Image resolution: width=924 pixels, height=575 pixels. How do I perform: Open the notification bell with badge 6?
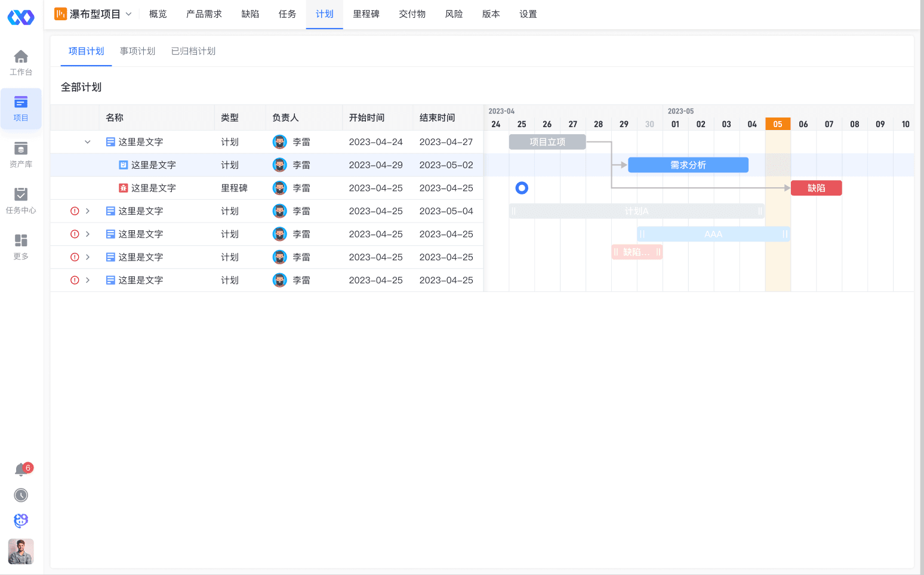coord(21,470)
